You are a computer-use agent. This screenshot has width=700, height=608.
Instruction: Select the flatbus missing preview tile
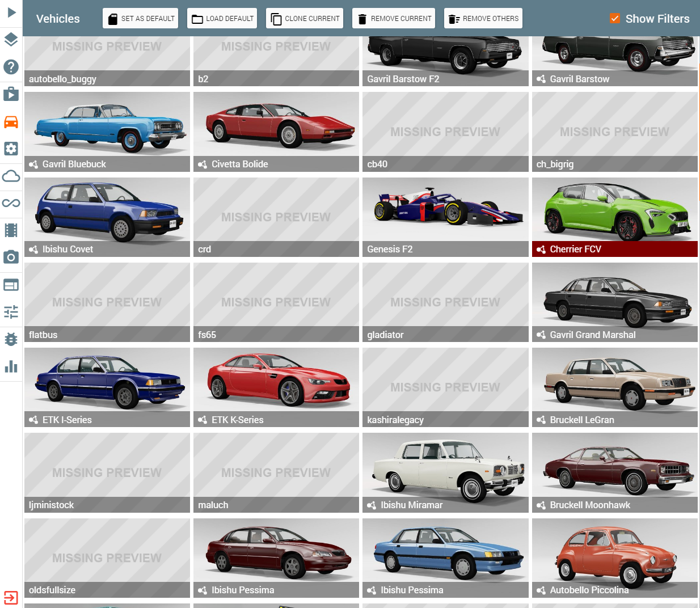coord(107,302)
